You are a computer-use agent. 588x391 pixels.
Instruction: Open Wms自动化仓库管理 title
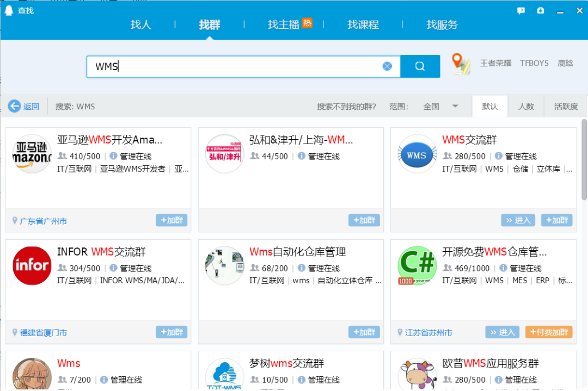coord(297,252)
